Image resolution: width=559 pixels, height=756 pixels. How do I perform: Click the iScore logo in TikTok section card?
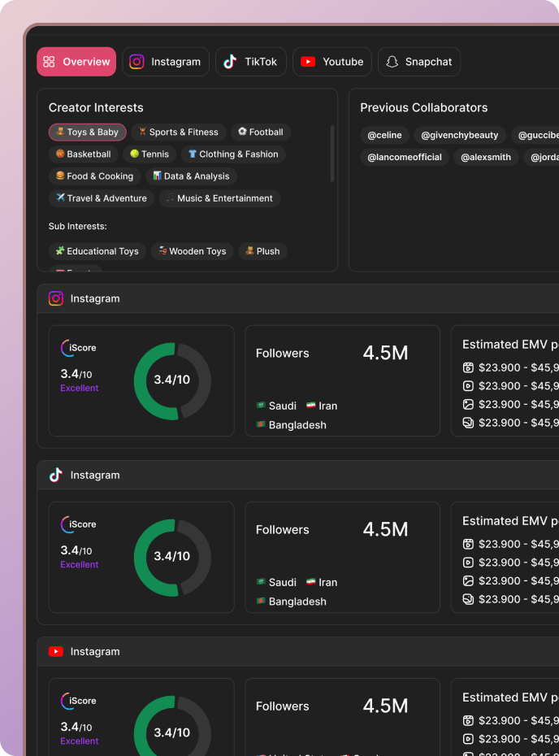78,524
